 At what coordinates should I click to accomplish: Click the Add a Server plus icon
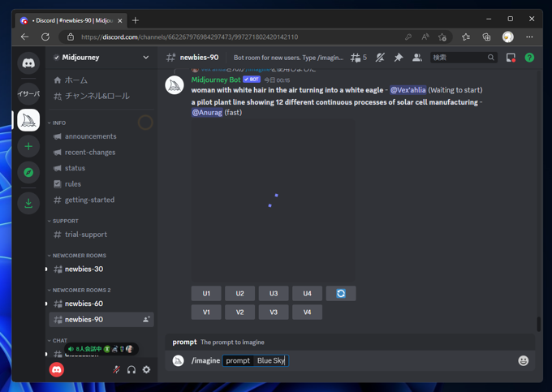pos(28,146)
